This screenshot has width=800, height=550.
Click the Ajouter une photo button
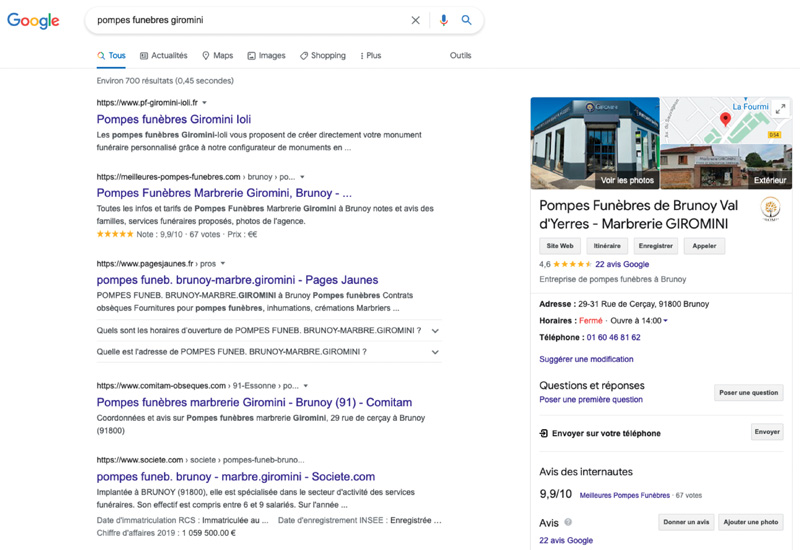coord(751,522)
